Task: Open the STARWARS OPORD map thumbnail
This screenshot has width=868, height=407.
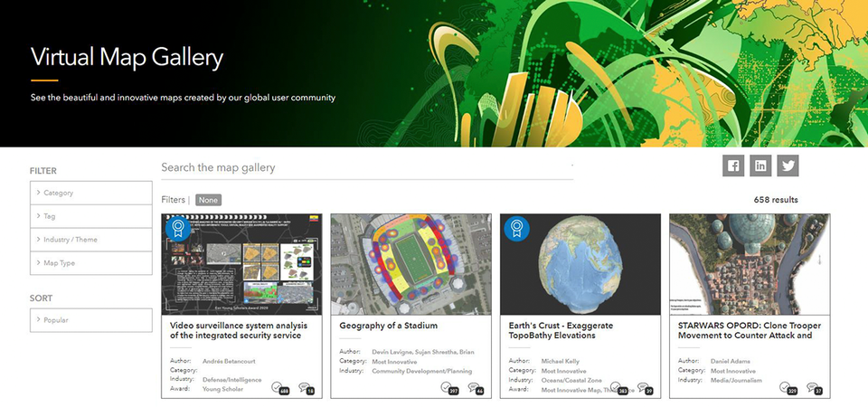Action: click(750, 264)
